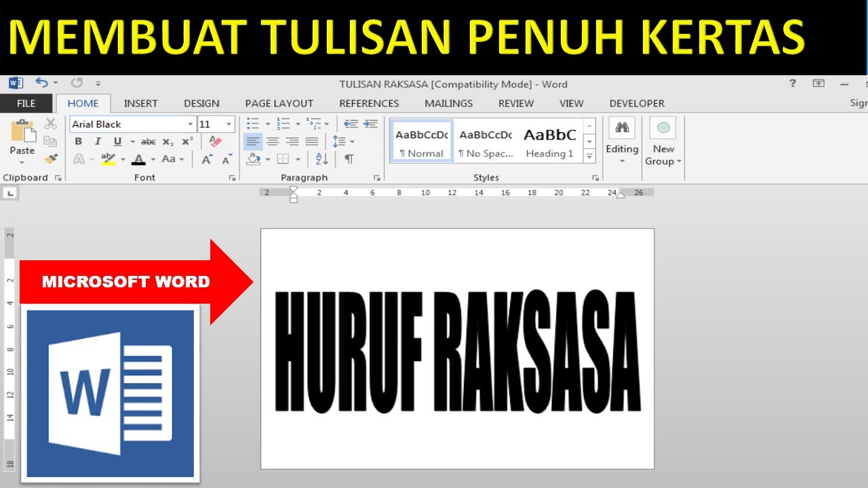The width and height of the screenshot is (868, 488).
Task: Apply the Normal style
Action: click(x=422, y=141)
